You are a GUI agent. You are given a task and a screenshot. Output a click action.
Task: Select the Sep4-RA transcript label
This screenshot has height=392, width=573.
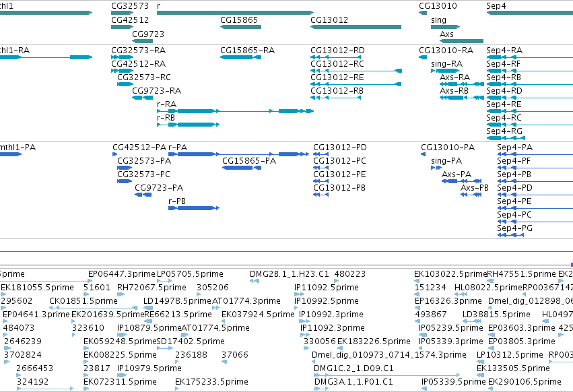point(504,51)
